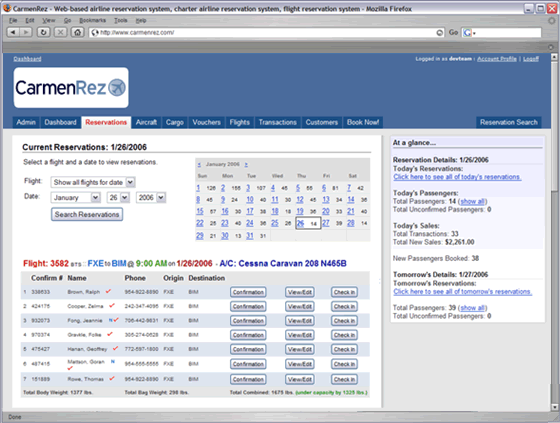560x423 pixels.
Task: Click Confirmation button for Brown, Ralph
Action: pos(248,292)
